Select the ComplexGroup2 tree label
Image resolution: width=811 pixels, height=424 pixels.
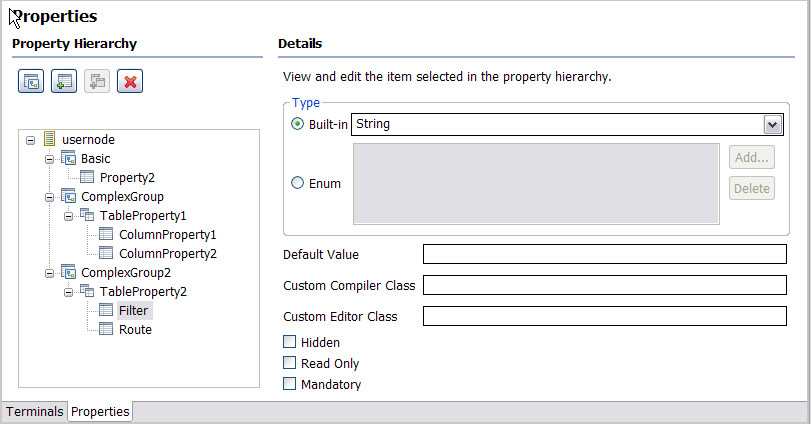click(126, 272)
